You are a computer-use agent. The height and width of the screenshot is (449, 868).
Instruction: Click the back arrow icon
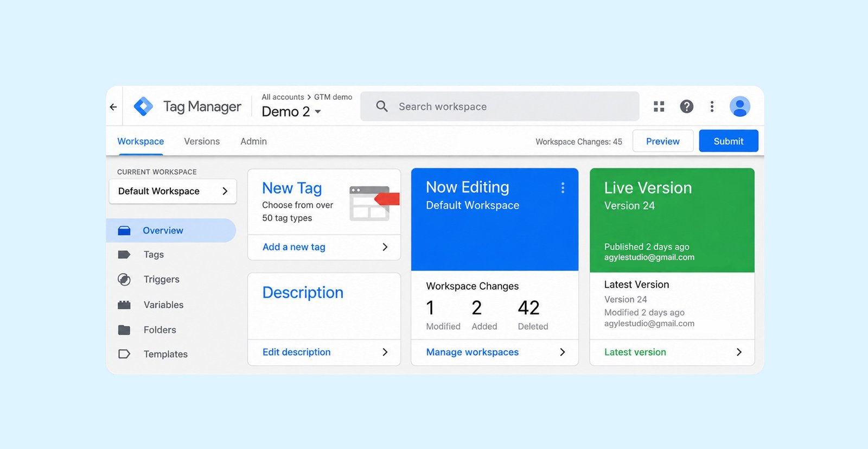[x=113, y=107]
